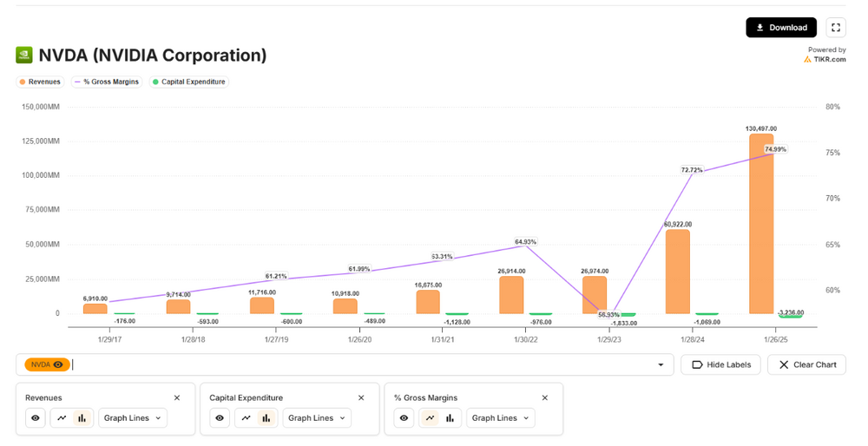Click the 74.99% gross margin label
868x446 pixels.
(775, 149)
